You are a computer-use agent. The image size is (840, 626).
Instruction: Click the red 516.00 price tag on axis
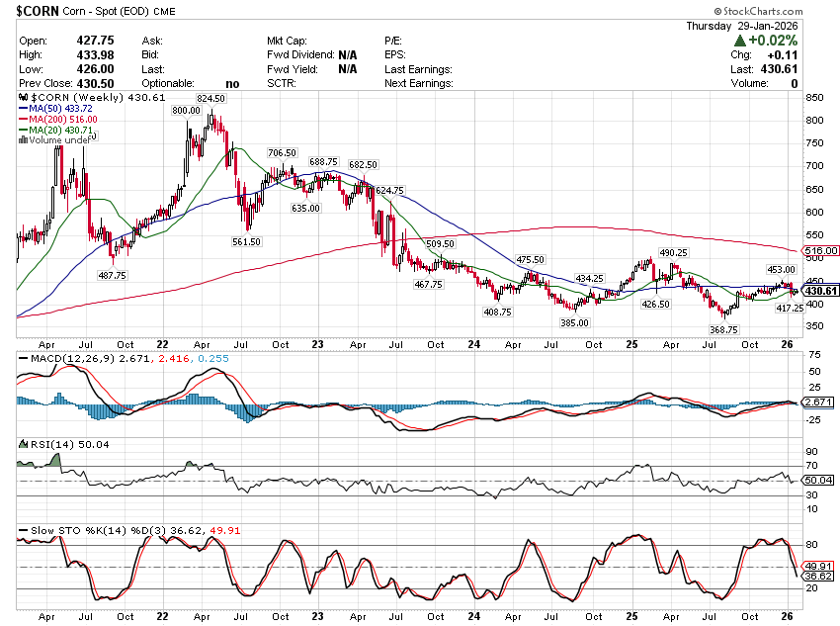click(x=821, y=251)
